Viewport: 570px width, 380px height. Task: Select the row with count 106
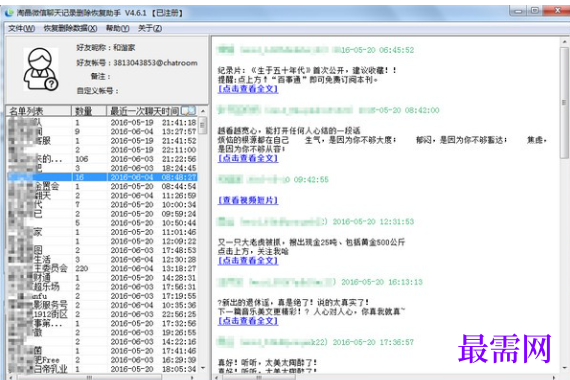[103, 159]
